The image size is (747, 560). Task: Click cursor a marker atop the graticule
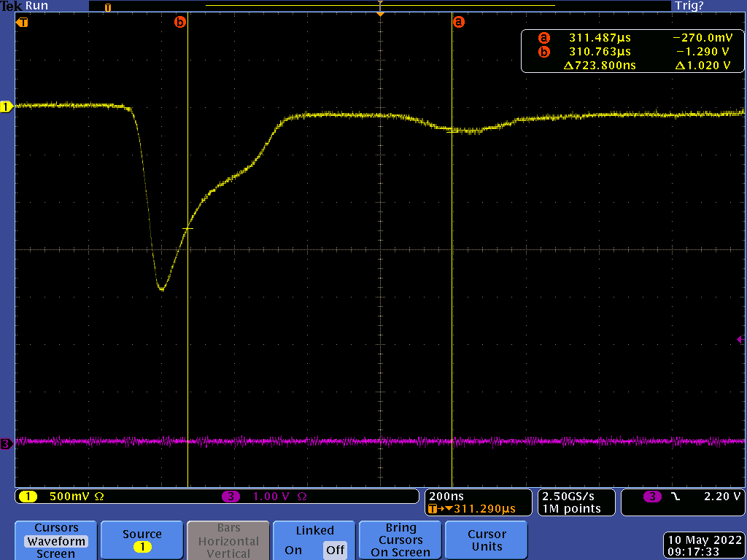458,22
